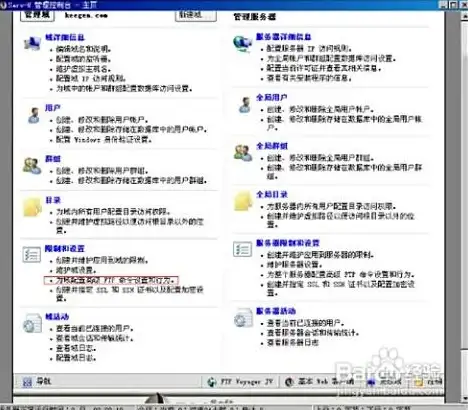Open the 服务器活动 heading link
This screenshot has height=410, width=468.
(x=276, y=311)
